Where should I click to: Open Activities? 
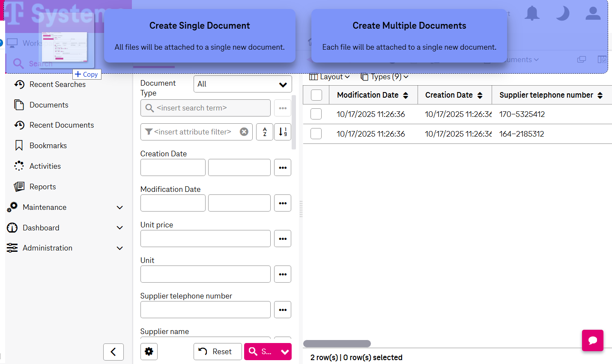[45, 166]
